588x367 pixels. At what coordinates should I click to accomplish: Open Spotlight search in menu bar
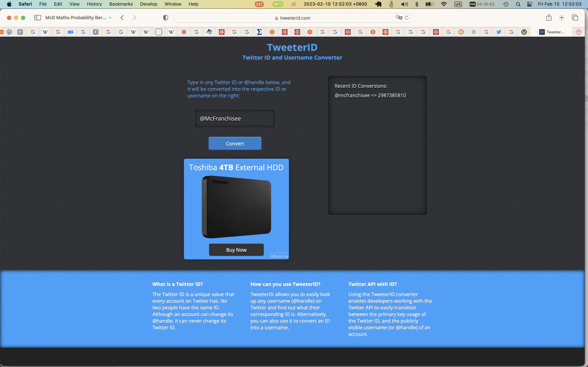(x=518, y=4)
